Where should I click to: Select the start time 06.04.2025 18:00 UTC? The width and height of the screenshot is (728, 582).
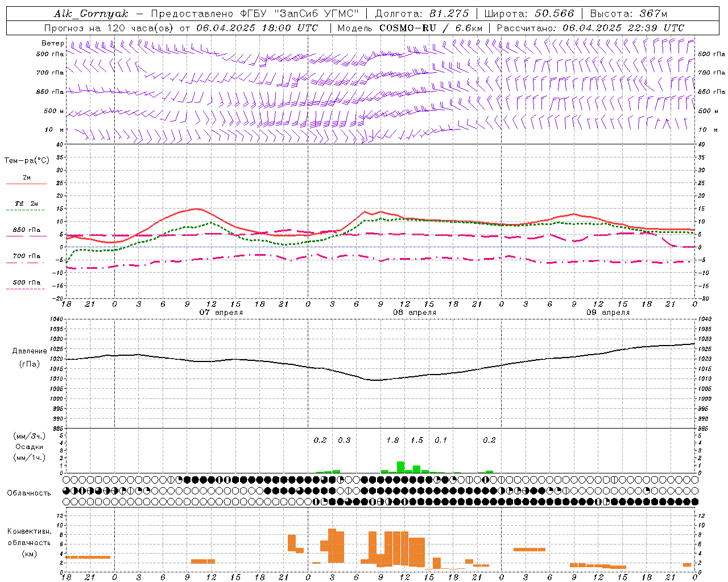(257, 28)
